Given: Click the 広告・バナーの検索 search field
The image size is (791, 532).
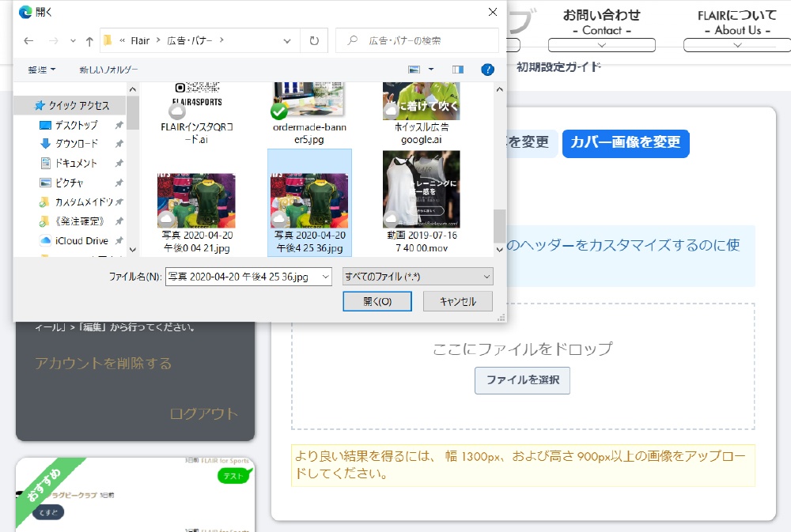Looking at the screenshot, I should pyautogui.click(x=417, y=41).
